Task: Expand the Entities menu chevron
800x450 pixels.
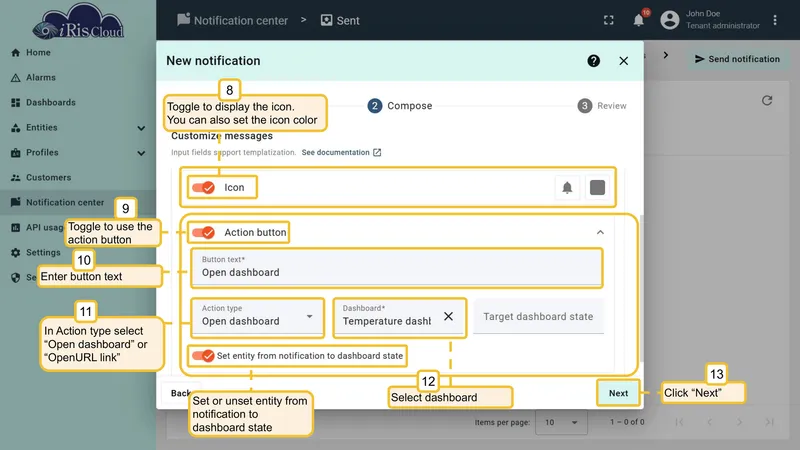Action: [141, 128]
